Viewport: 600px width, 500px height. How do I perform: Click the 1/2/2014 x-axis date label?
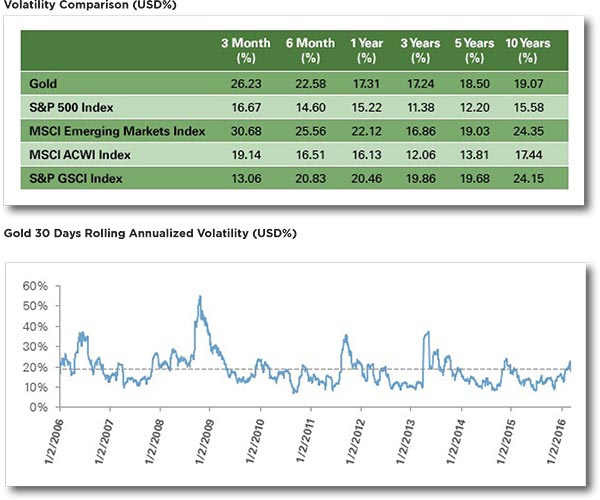pos(456,441)
